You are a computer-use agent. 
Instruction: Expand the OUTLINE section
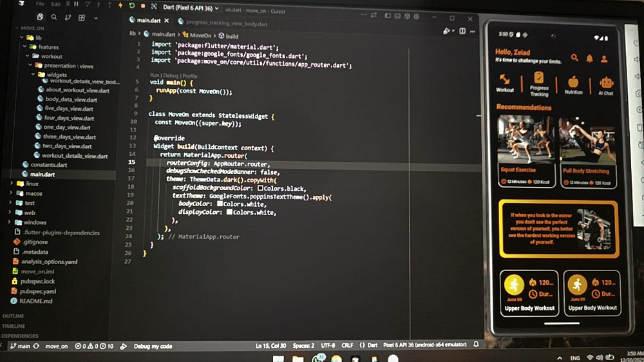pyautogui.click(x=13, y=316)
